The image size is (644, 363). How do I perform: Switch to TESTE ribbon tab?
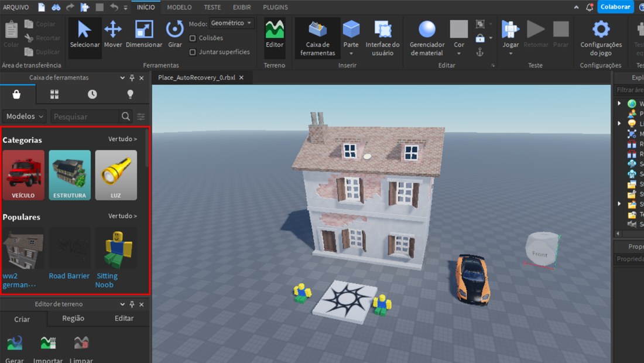tap(213, 8)
